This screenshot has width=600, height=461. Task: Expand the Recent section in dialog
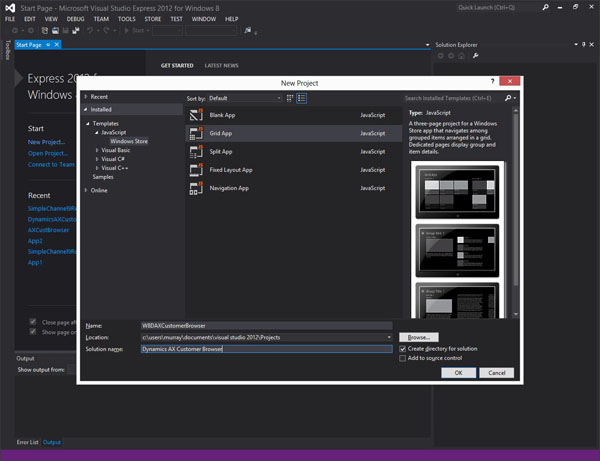86,97
